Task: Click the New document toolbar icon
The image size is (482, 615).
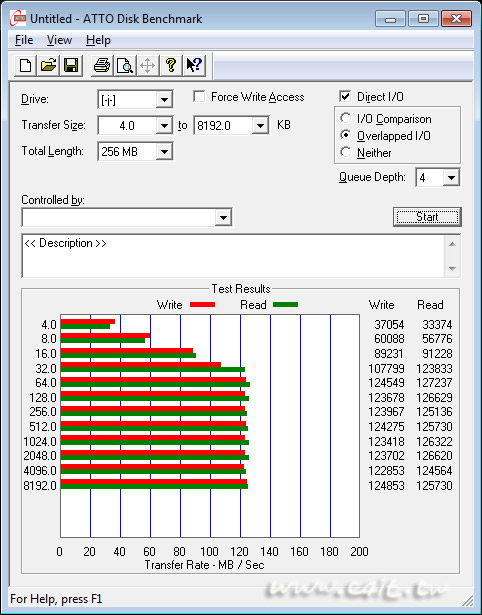Action: pos(25,65)
